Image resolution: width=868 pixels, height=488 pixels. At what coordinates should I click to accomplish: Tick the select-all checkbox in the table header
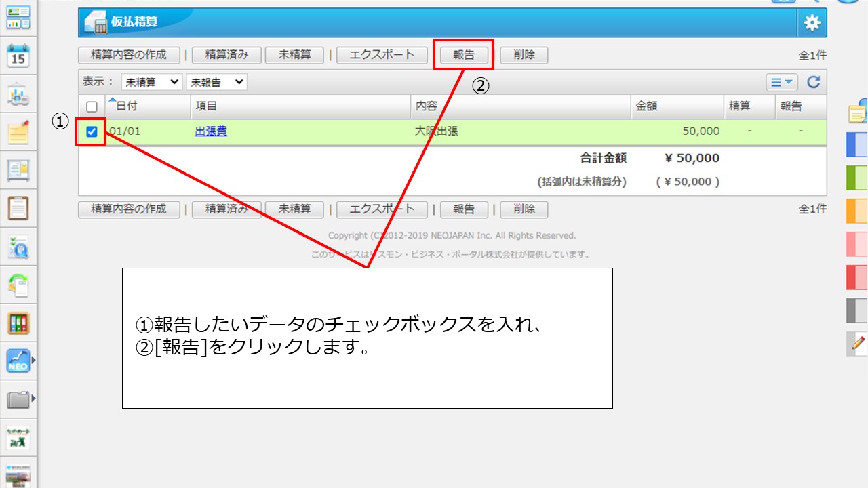point(92,106)
